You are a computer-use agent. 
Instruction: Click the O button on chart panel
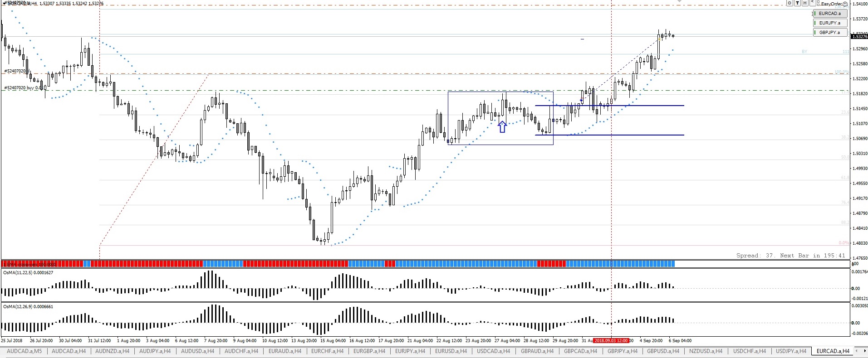[790, 3]
